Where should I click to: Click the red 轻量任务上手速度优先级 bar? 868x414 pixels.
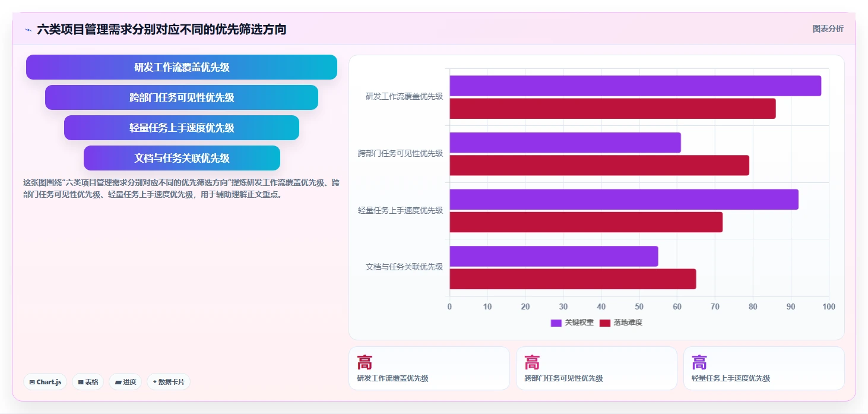pyautogui.click(x=586, y=222)
